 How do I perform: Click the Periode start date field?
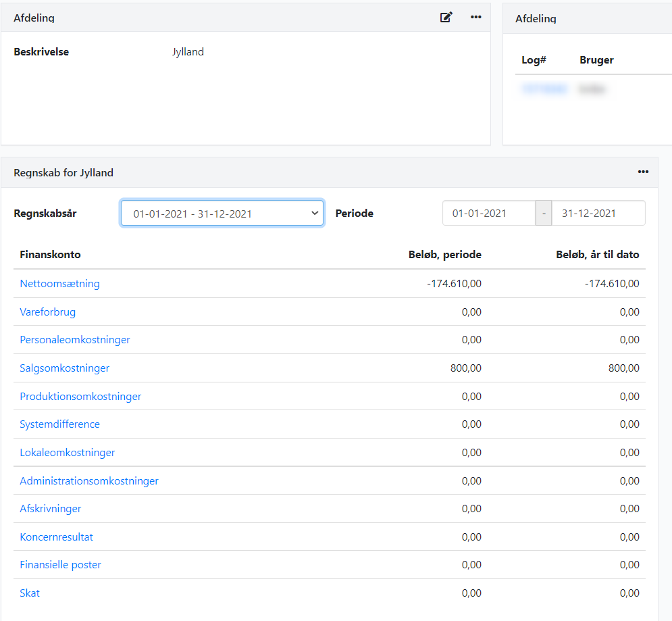pyautogui.click(x=488, y=214)
